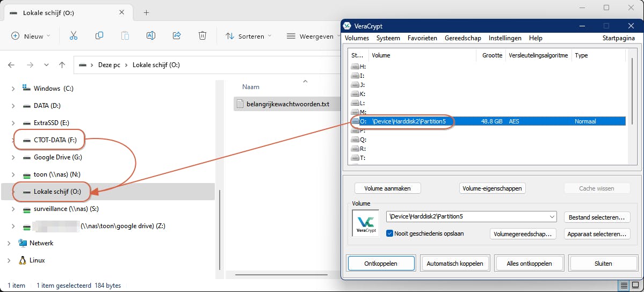
Task: Click the Sluiten button in VeraCrypt
Action: pos(603,264)
